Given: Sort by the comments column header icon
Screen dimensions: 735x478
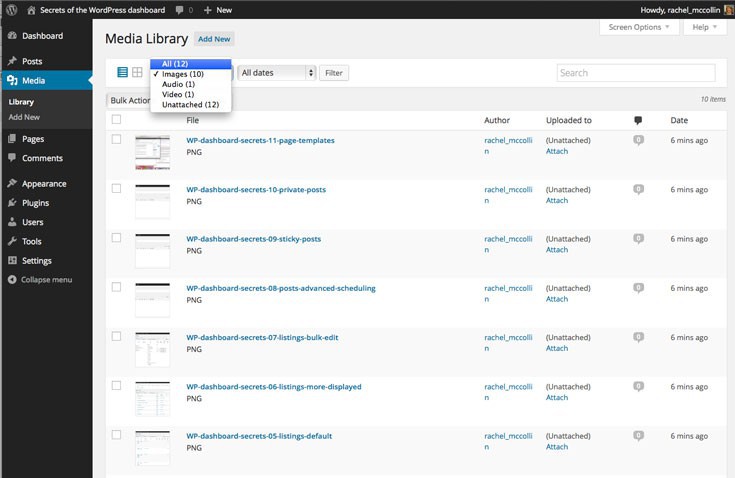Looking at the screenshot, I should [x=638, y=120].
